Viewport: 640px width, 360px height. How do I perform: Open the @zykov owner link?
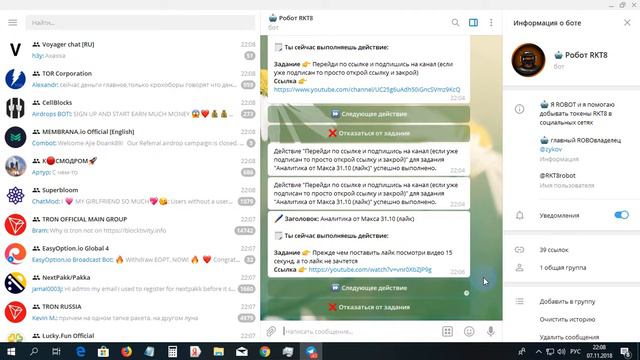pyautogui.click(x=550, y=149)
